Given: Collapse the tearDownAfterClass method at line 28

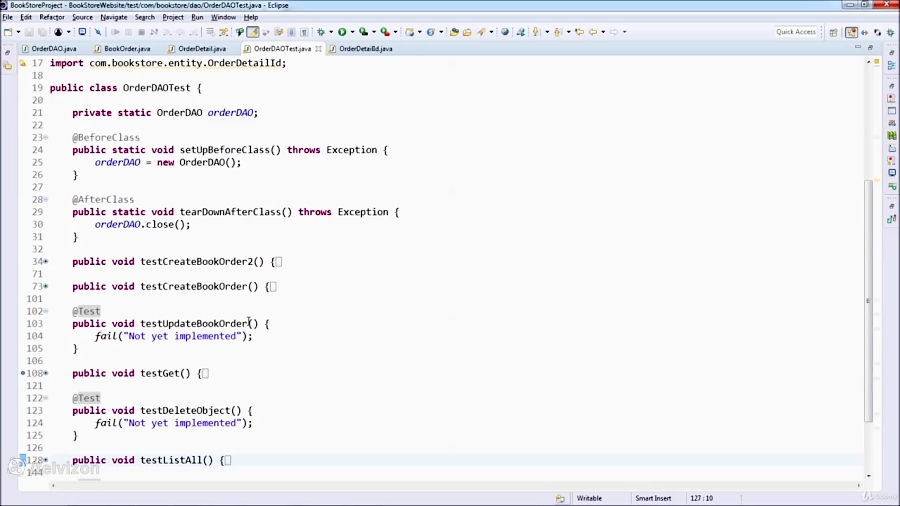Looking at the screenshot, I should 46,200.
